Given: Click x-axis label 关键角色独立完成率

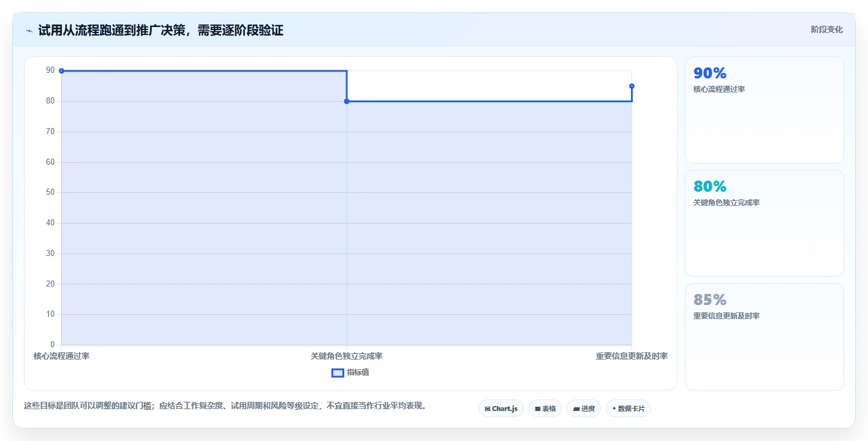Looking at the screenshot, I should [347, 356].
